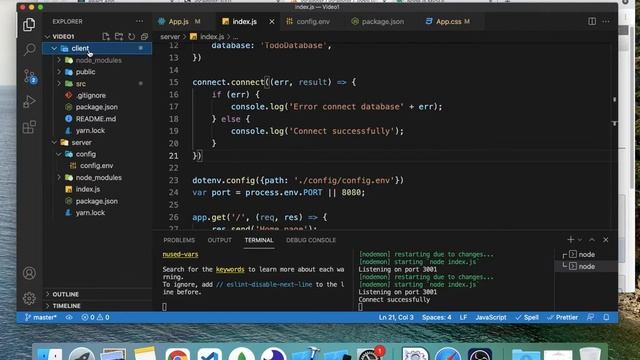Open Source Control view with badge
The width and height of the screenshot is (640, 360).
pyautogui.click(x=30, y=76)
